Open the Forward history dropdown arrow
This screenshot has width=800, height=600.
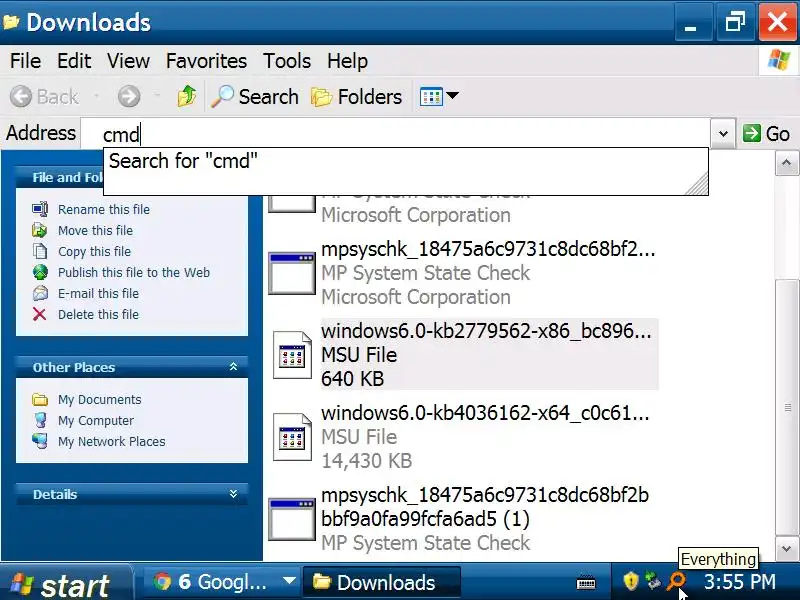157,95
